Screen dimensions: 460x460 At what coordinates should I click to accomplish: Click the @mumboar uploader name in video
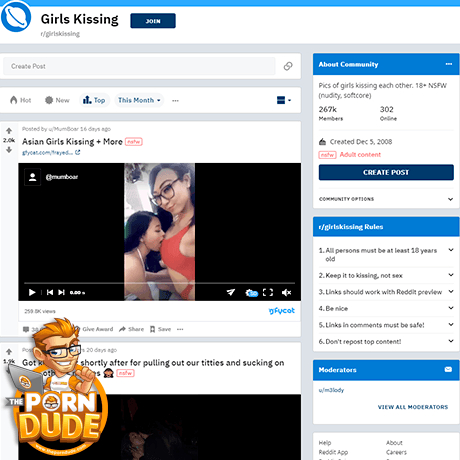[x=62, y=177]
